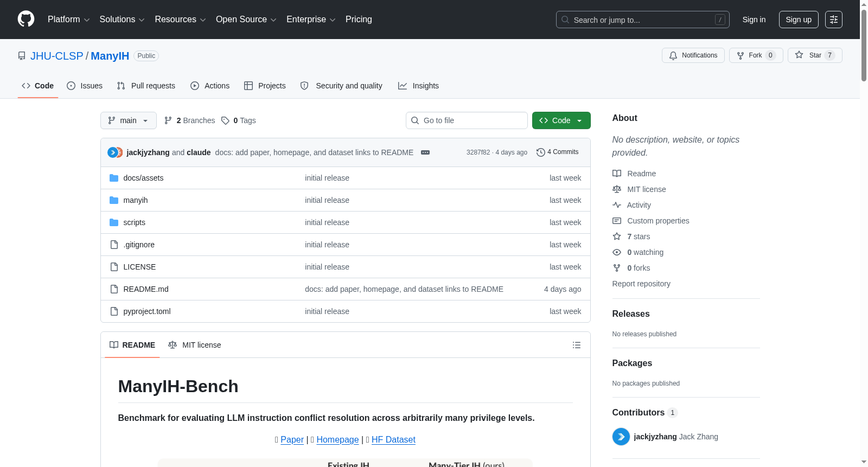Image resolution: width=868 pixels, height=467 pixels.
Task: Open README outline list icon
Action: pyautogui.click(x=577, y=345)
